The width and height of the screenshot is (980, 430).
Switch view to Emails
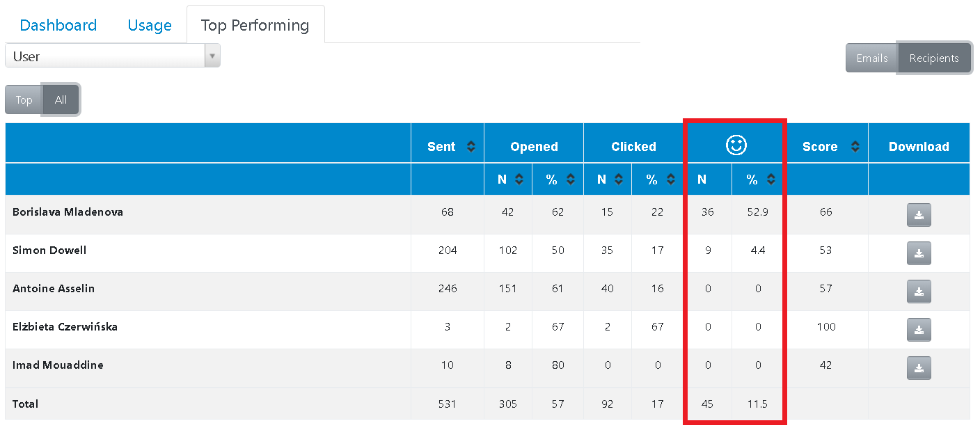click(x=871, y=58)
